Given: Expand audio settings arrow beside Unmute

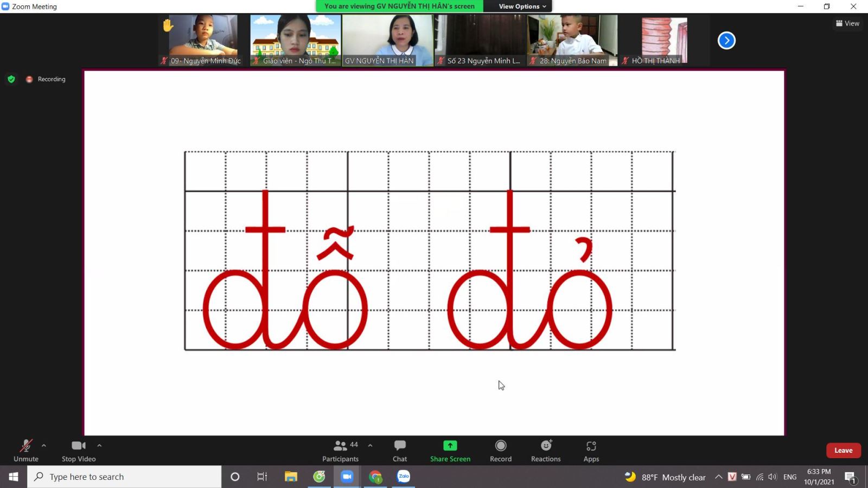Looking at the screenshot, I should (x=44, y=446).
